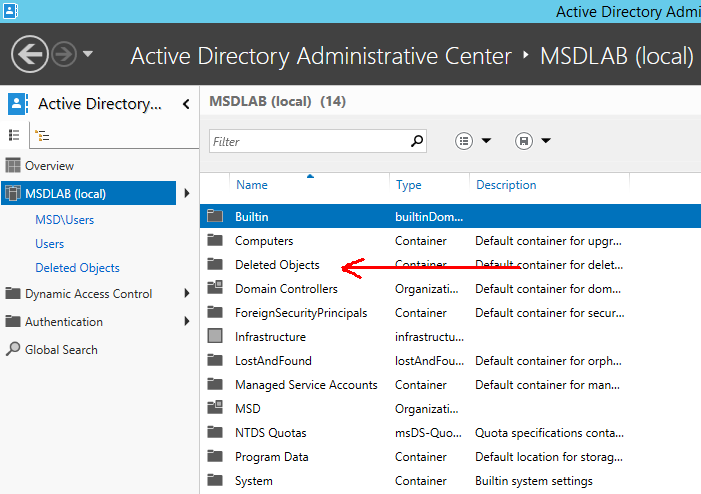
Task: Open Deleted Objects link in navigation pane
Action: [x=77, y=268]
